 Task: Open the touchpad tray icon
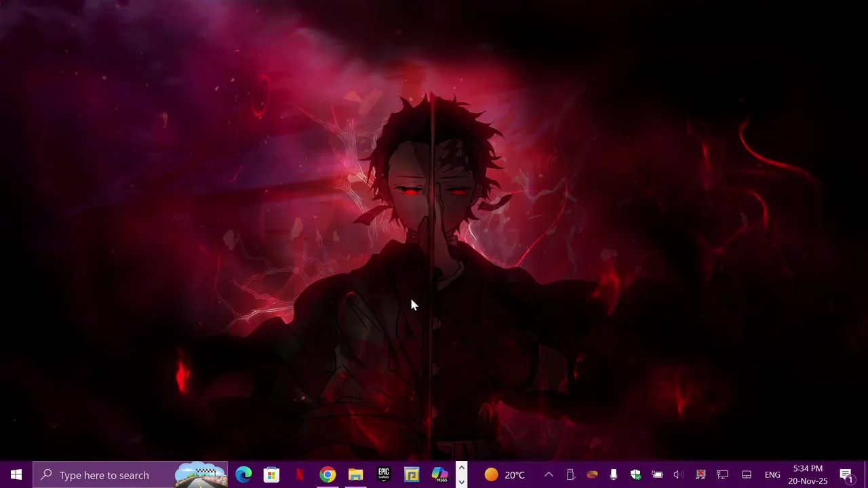(x=747, y=475)
